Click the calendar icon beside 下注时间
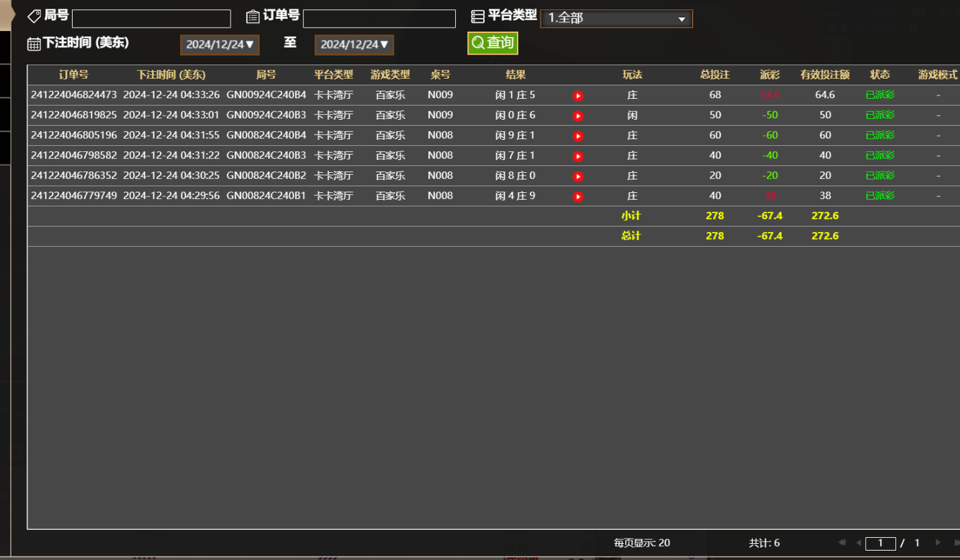960x560 pixels. point(33,43)
